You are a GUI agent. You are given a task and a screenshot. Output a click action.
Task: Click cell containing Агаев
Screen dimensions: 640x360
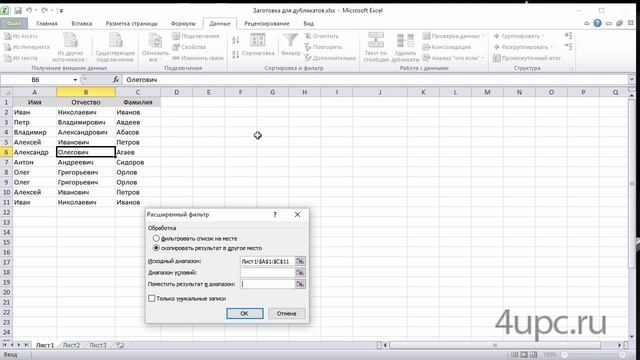(138, 152)
